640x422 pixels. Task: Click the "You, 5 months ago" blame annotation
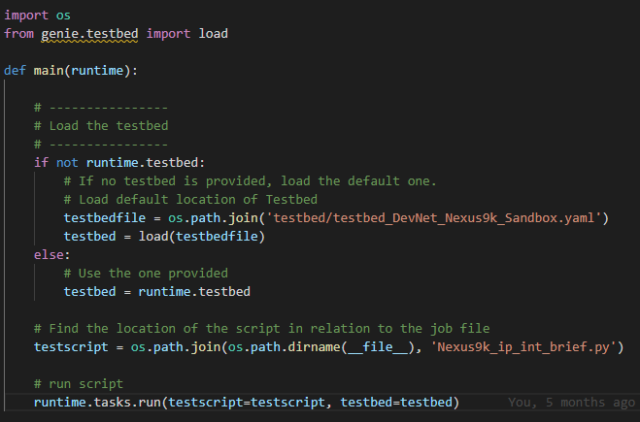[x=571, y=402]
